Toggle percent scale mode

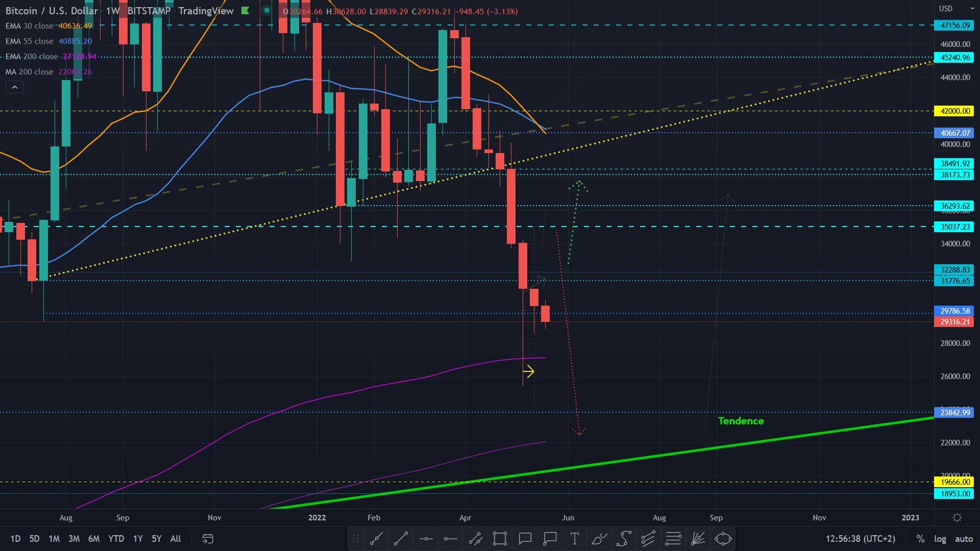[x=920, y=539]
